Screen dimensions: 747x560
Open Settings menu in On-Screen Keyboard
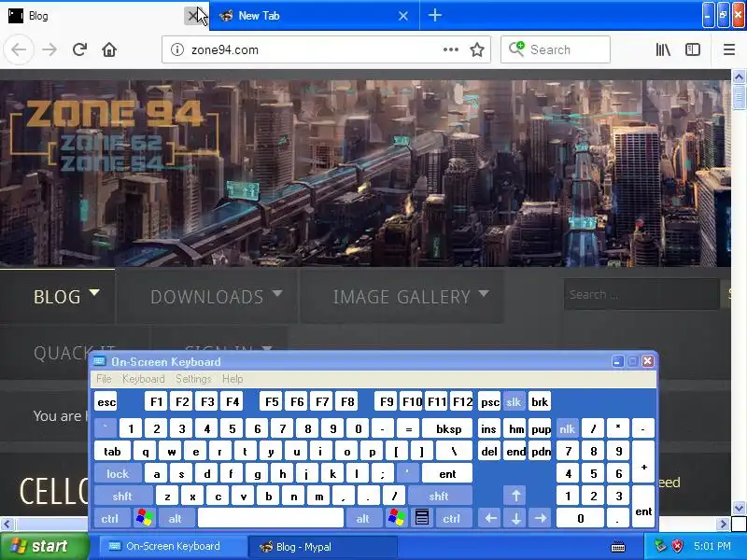pyautogui.click(x=193, y=379)
